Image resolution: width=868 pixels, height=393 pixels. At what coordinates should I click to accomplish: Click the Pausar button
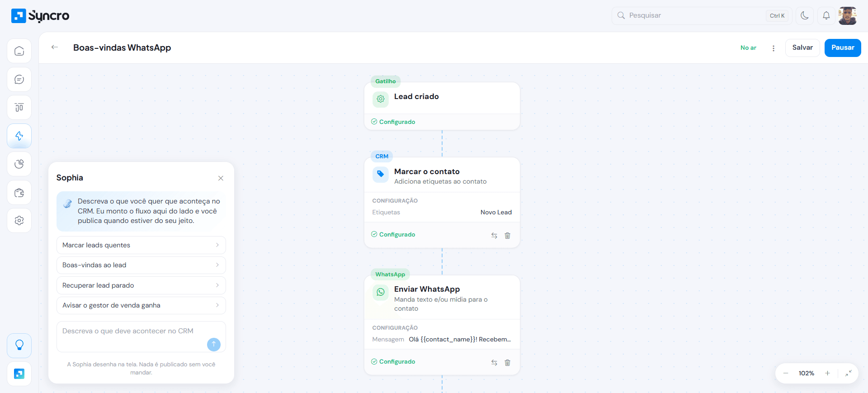[x=843, y=48]
